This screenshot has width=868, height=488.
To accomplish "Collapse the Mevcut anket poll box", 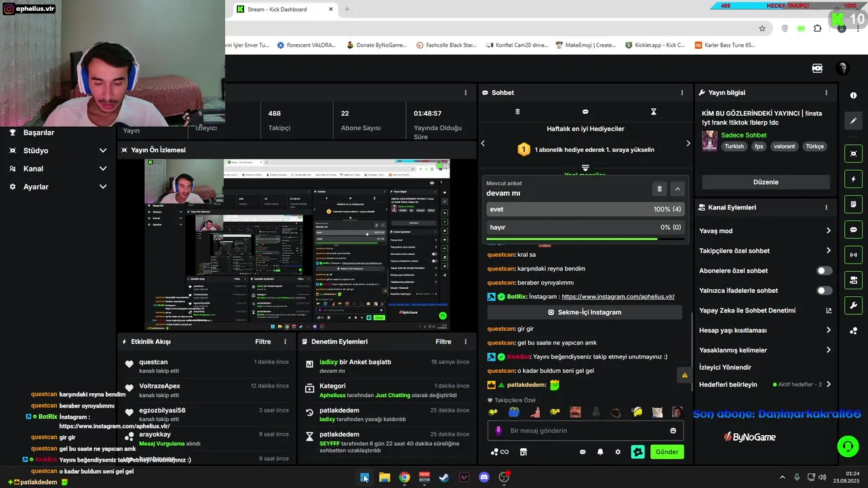I will (x=677, y=189).
